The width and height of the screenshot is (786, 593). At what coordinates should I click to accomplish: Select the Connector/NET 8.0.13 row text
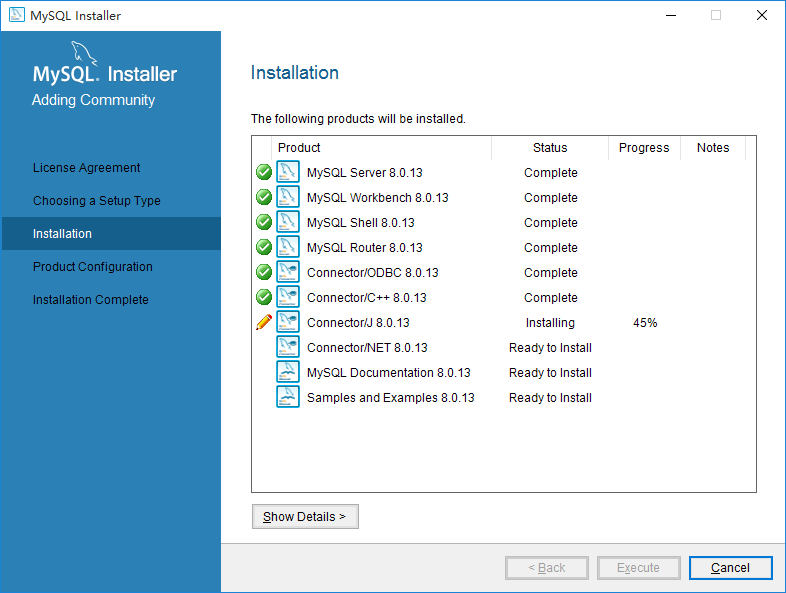[367, 348]
